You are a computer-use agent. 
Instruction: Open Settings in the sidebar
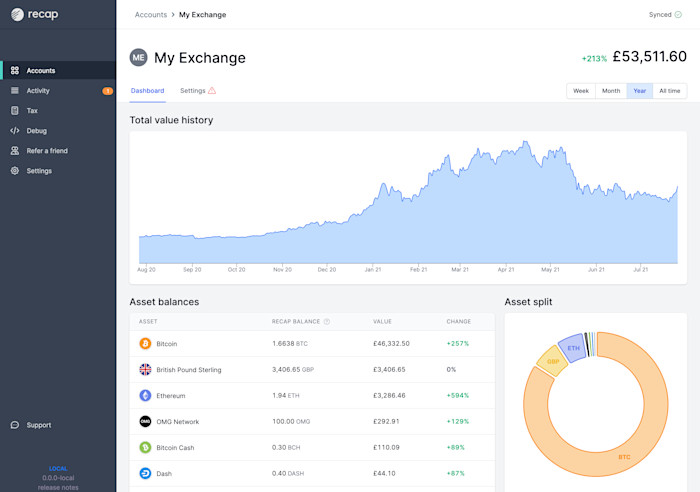click(x=58, y=171)
